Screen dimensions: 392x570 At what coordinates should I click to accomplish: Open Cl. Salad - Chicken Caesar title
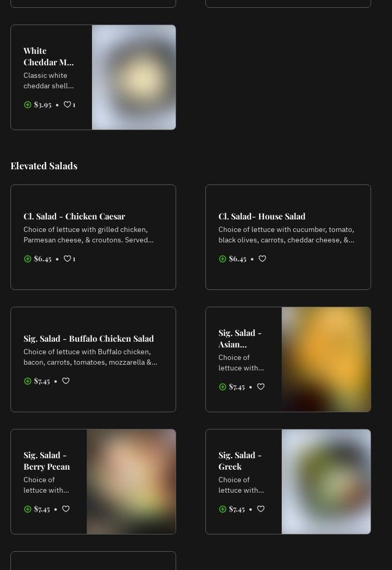[74, 216]
